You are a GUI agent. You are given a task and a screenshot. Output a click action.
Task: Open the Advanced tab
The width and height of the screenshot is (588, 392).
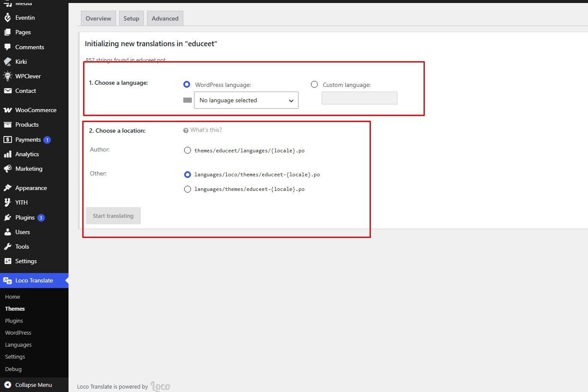(165, 18)
